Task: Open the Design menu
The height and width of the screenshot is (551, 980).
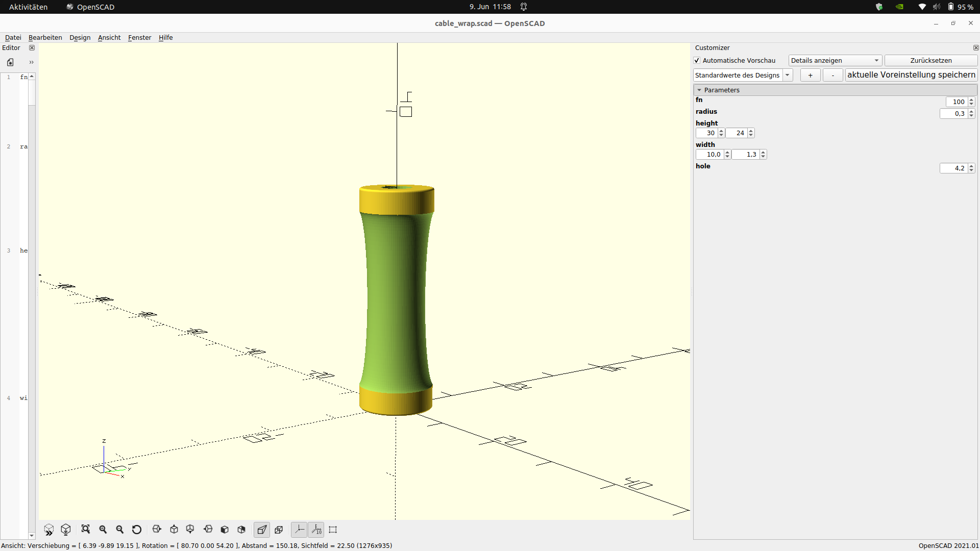Action: tap(80, 37)
